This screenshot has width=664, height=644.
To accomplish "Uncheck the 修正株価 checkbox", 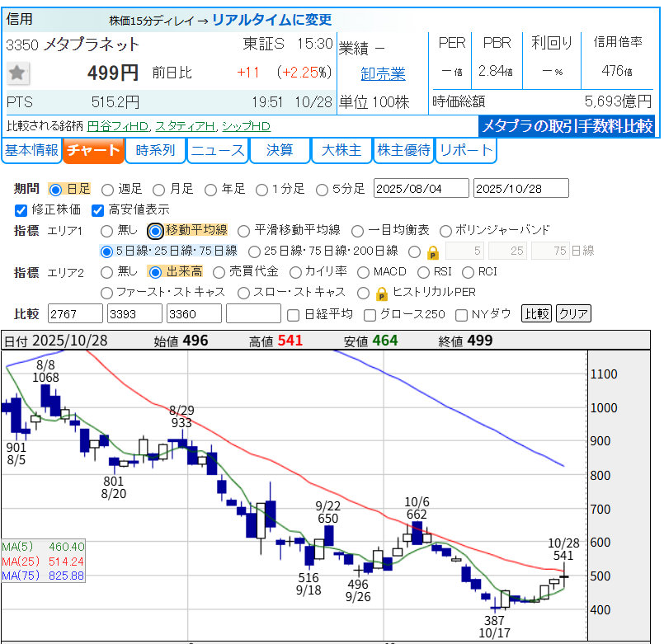I will pos(21,209).
